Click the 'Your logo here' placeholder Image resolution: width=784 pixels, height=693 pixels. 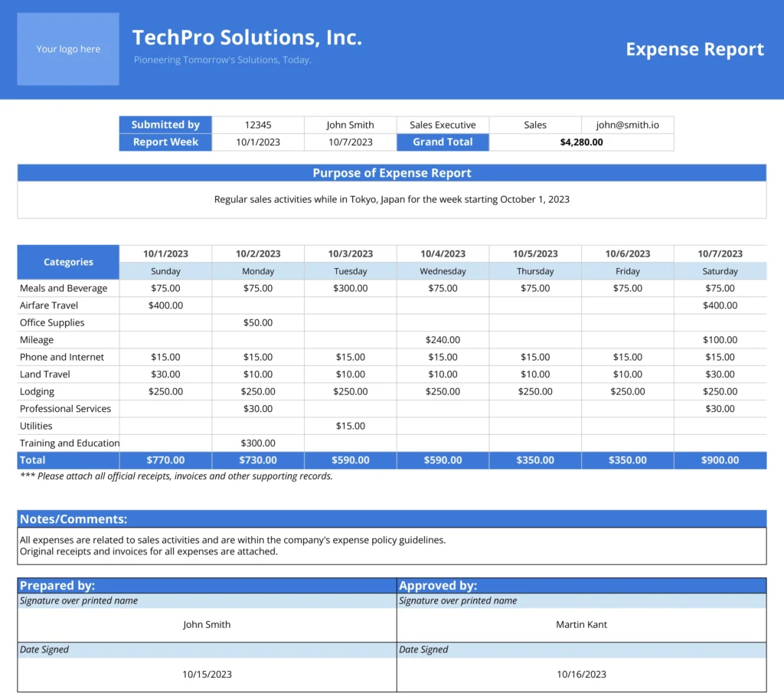[68, 49]
